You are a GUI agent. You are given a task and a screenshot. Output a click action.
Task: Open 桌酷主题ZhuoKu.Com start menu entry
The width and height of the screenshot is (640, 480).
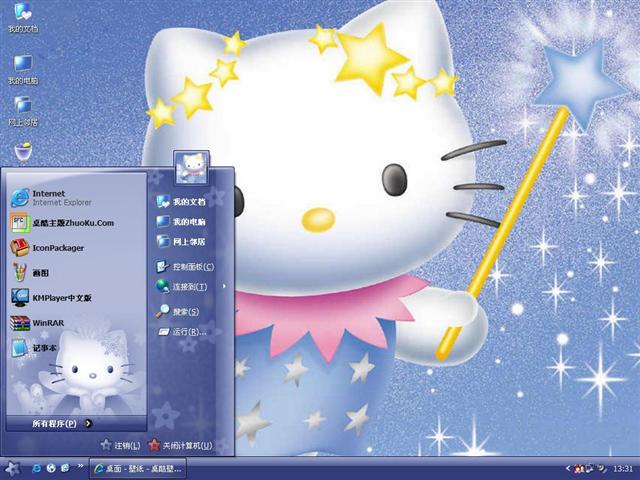pos(77,223)
